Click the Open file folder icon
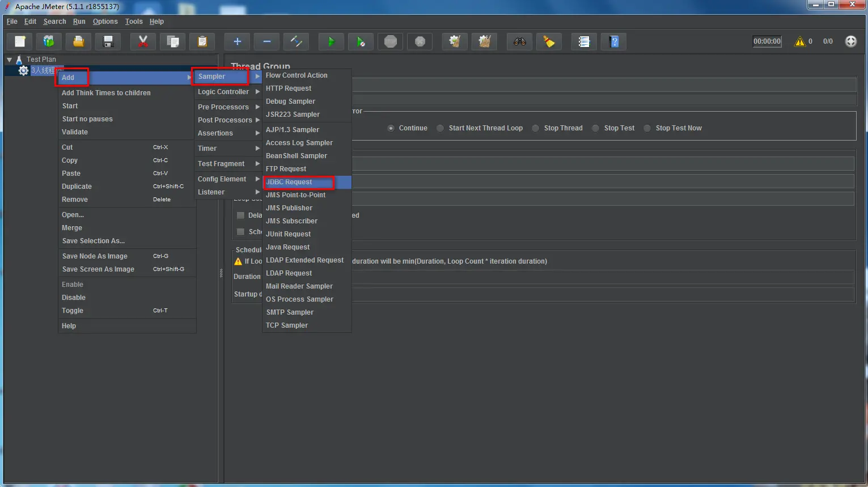 [78, 41]
